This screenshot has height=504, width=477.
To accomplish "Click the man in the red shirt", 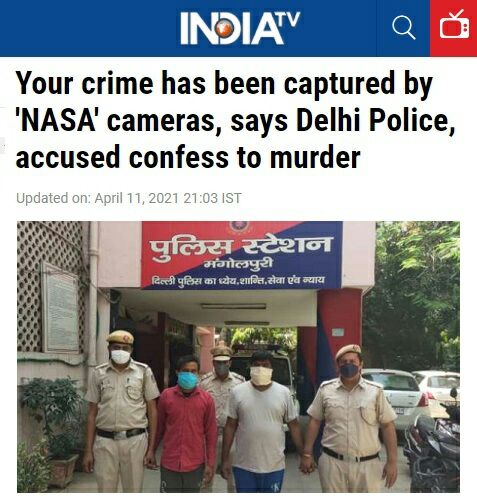I will coord(186,423).
